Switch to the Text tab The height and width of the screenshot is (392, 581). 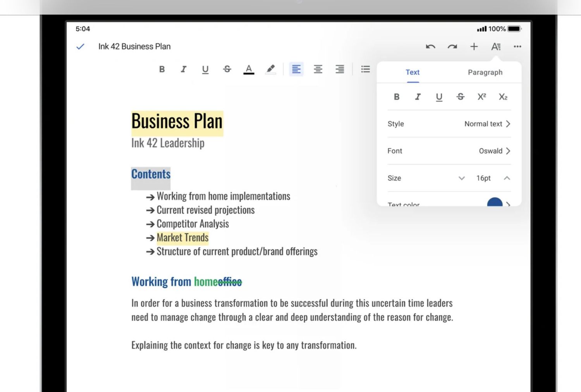(x=413, y=72)
